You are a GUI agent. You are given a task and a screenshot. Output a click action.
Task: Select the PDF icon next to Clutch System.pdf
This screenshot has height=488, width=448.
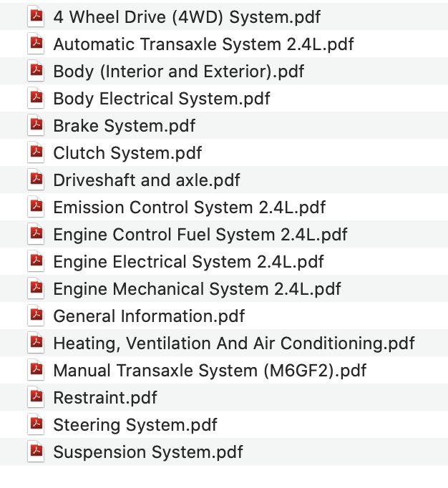tap(35, 152)
